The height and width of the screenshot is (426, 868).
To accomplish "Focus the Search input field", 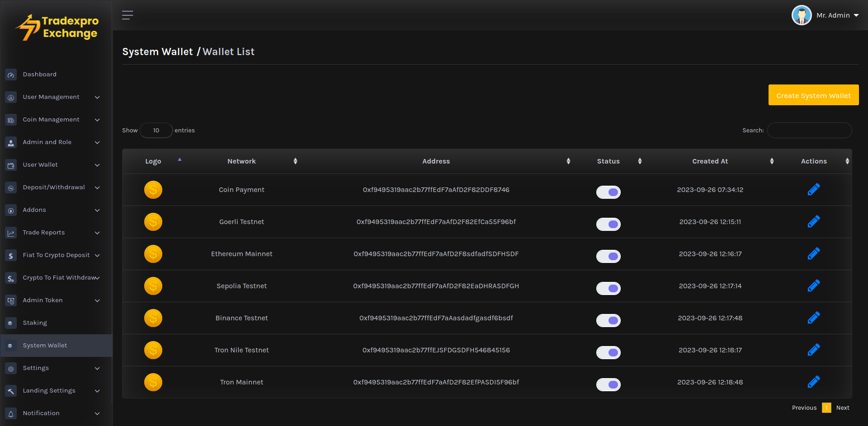I will point(809,131).
